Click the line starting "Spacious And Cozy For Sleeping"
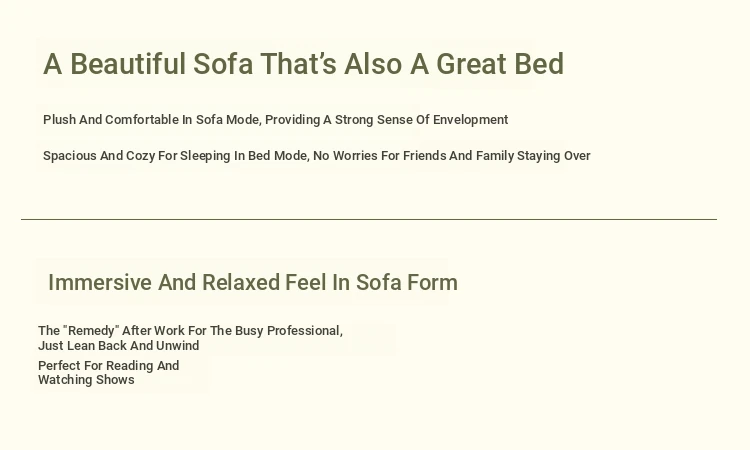This screenshot has width=750, height=450. pyautogui.click(x=317, y=156)
